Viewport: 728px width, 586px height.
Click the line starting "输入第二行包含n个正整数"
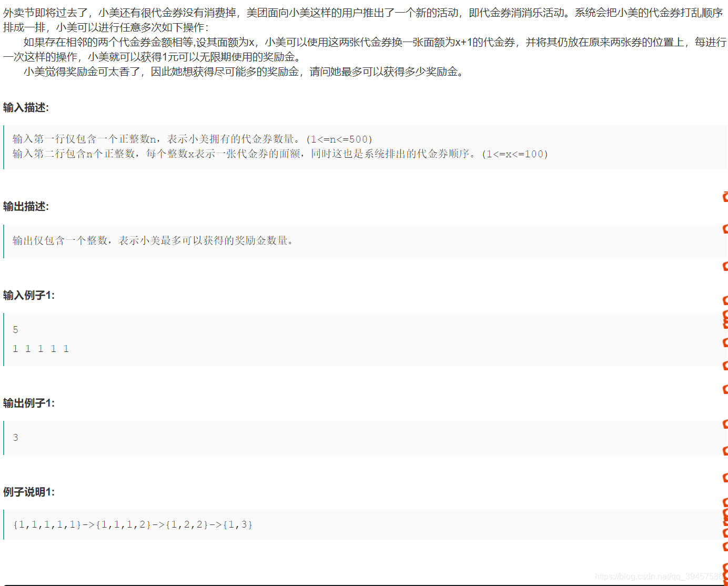click(x=280, y=154)
